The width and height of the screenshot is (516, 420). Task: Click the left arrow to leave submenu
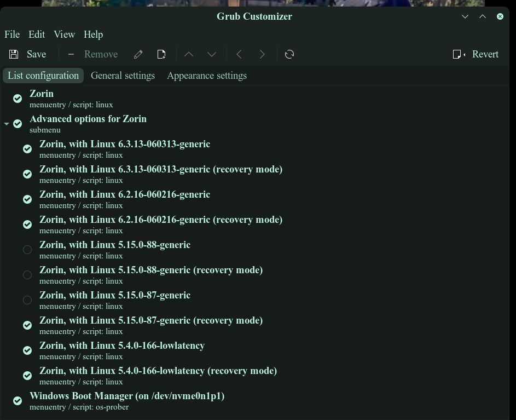coord(239,54)
